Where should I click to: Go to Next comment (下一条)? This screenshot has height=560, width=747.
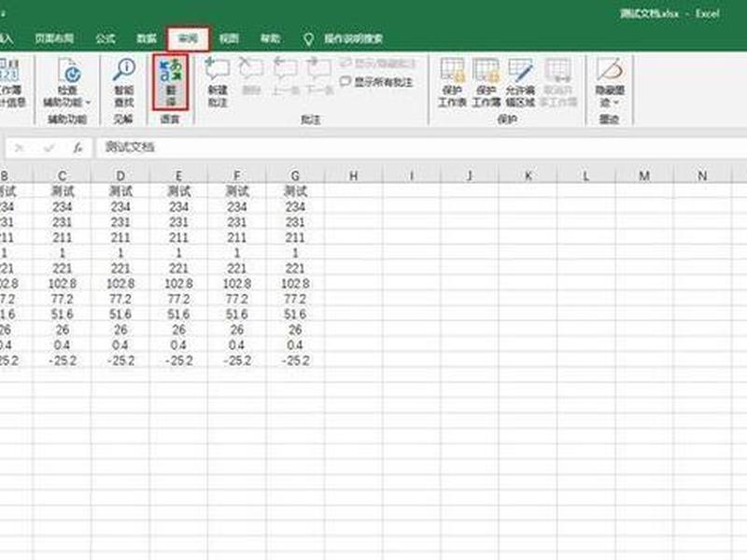pyautogui.click(x=319, y=69)
